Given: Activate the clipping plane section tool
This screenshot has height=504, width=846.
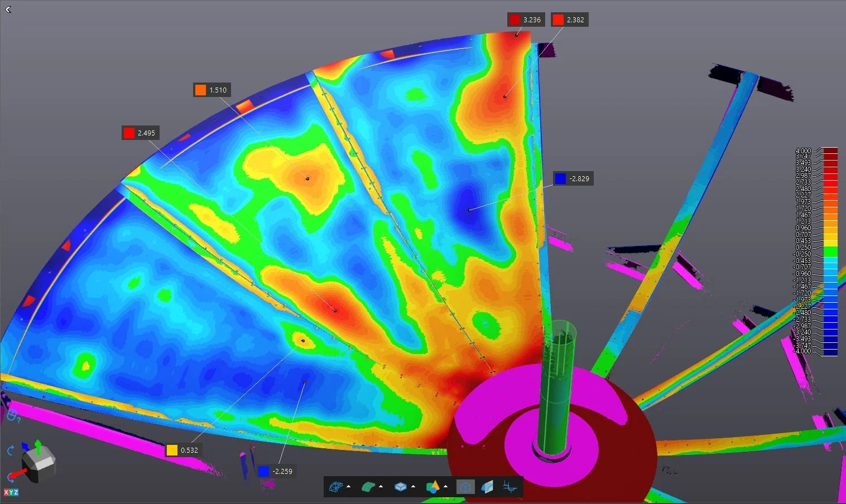Looking at the screenshot, I should click(x=487, y=487).
